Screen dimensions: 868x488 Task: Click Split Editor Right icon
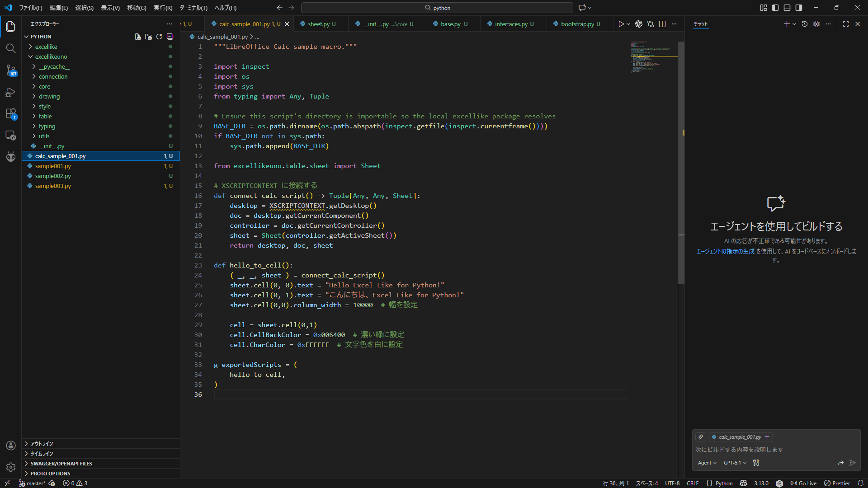point(662,24)
